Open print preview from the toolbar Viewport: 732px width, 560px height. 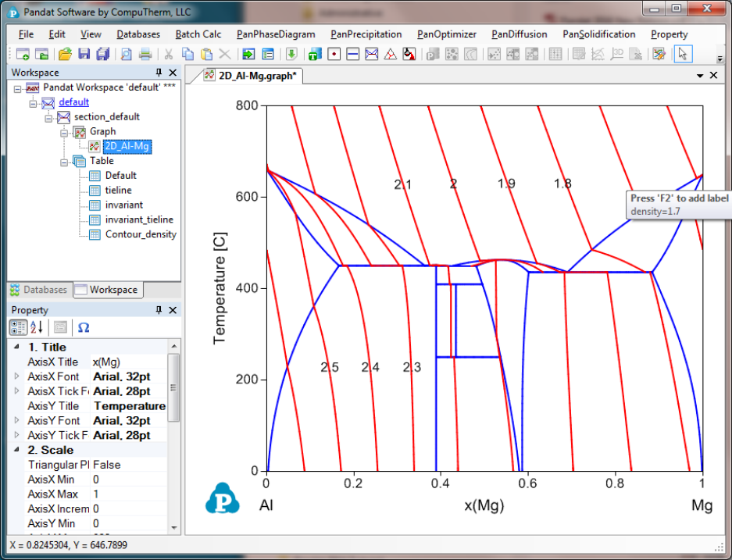tap(126, 54)
